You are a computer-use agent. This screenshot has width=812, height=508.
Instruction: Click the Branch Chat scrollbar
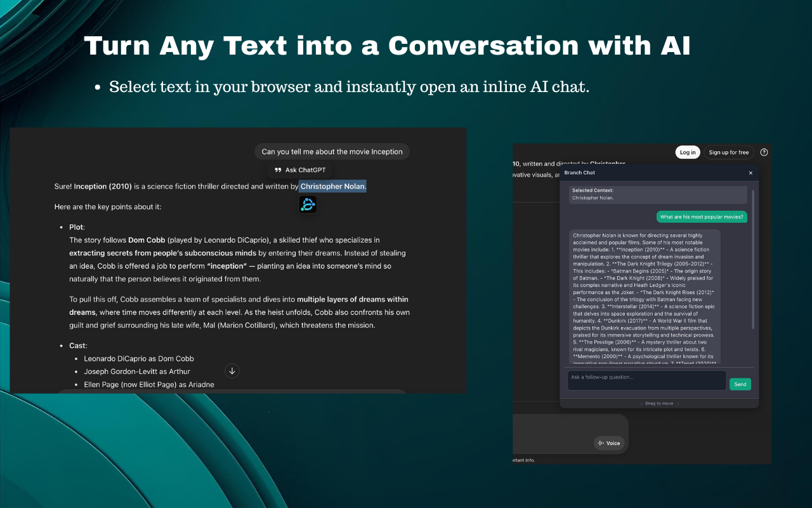754,258
